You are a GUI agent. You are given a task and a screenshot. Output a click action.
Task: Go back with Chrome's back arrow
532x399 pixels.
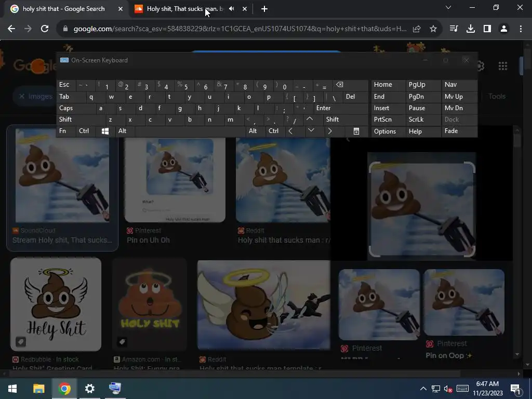pos(11,29)
